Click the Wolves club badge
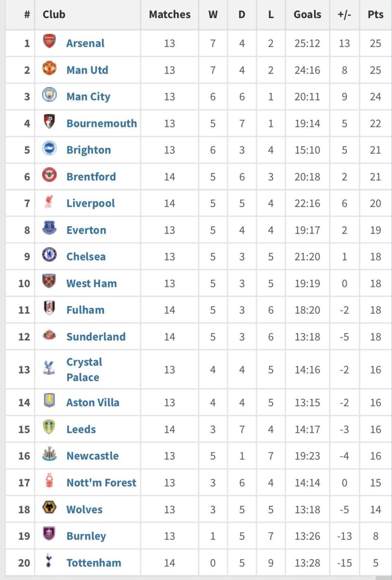Screen dimensions: 392x580 tap(50, 509)
